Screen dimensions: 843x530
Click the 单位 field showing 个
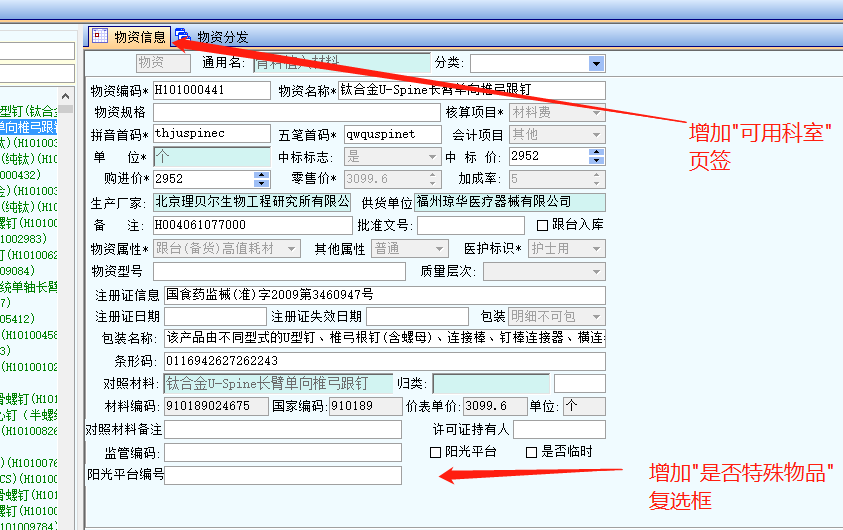(x=211, y=156)
